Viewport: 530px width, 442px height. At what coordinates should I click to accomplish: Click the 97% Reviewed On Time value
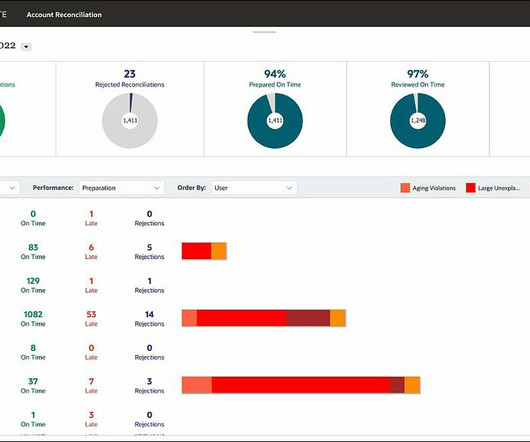click(x=418, y=74)
